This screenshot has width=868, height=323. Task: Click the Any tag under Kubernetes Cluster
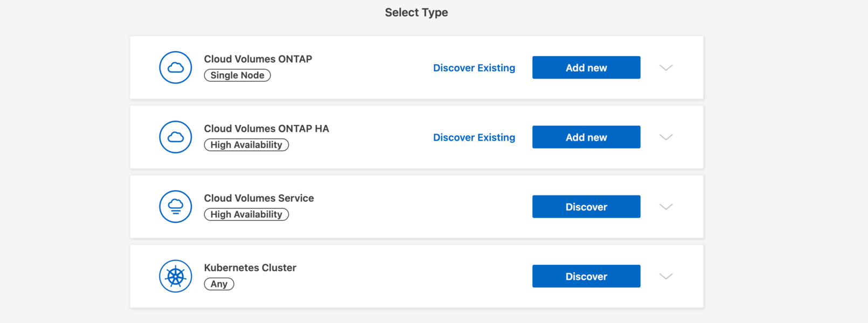(x=219, y=284)
